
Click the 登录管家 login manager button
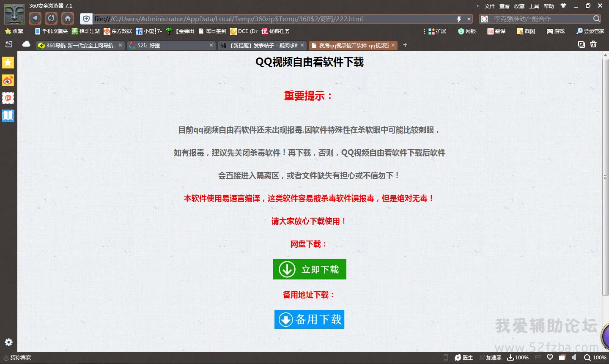coord(590,31)
